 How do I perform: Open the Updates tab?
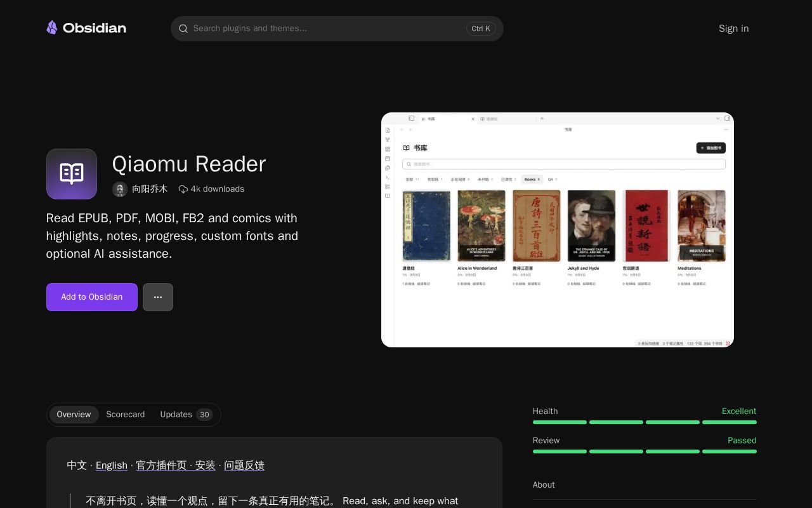click(x=185, y=415)
